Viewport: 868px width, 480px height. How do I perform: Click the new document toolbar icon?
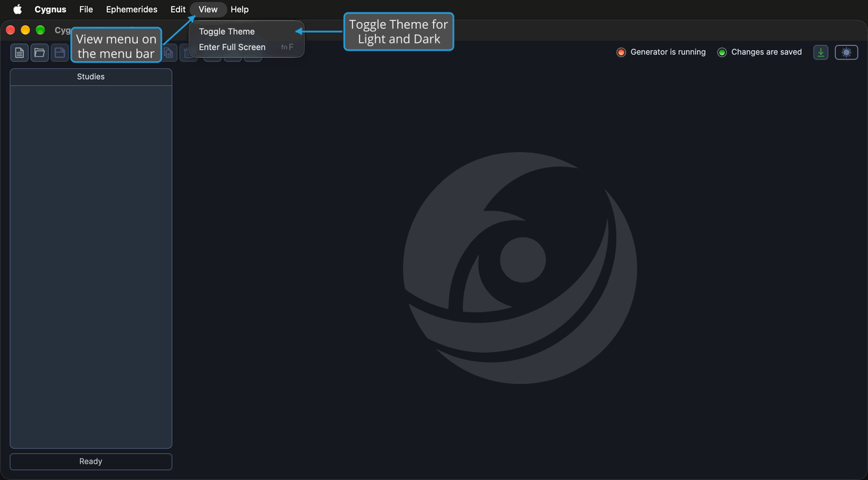pos(20,53)
